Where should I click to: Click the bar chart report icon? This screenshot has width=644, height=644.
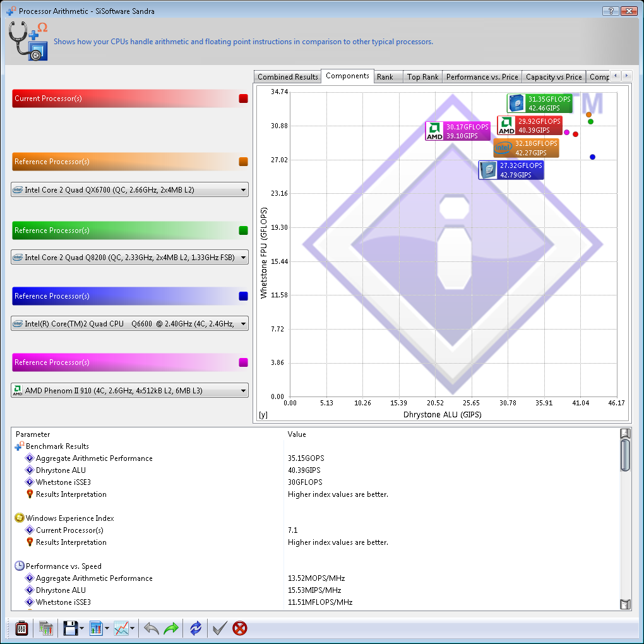pos(96,628)
